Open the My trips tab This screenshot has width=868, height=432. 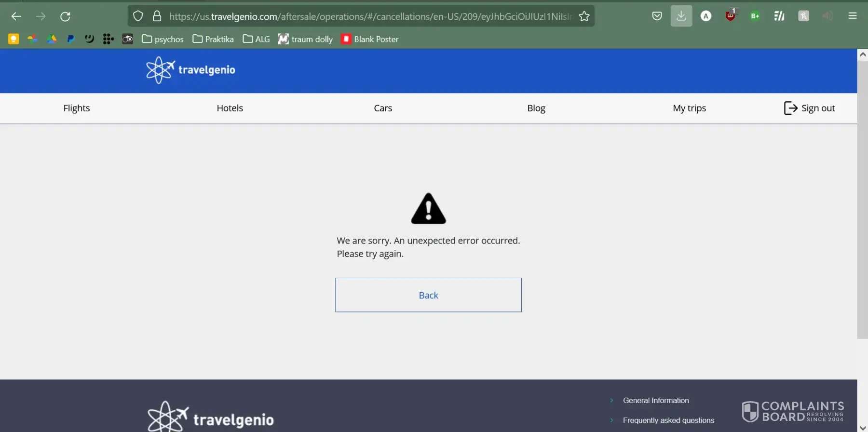click(x=689, y=108)
